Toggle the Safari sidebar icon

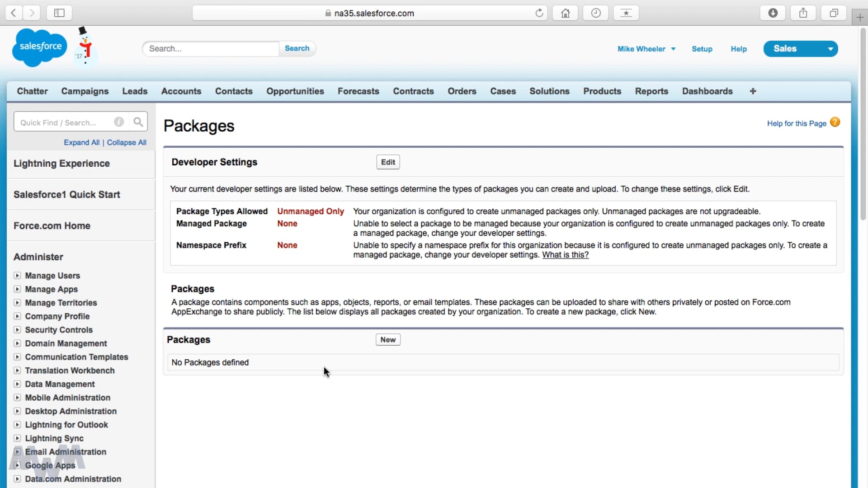point(59,13)
